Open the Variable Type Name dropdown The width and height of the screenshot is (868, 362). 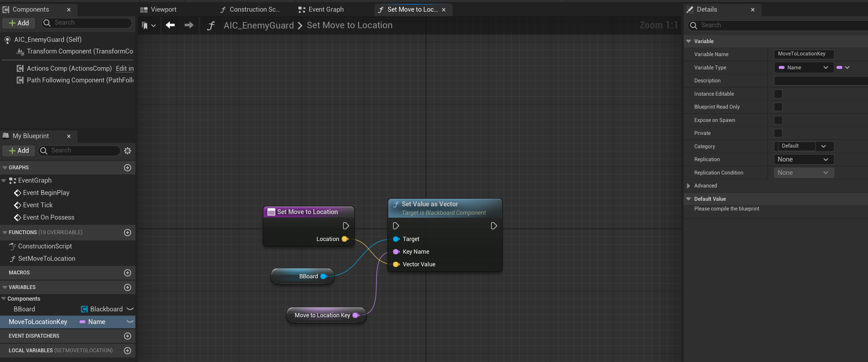(x=803, y=67)
